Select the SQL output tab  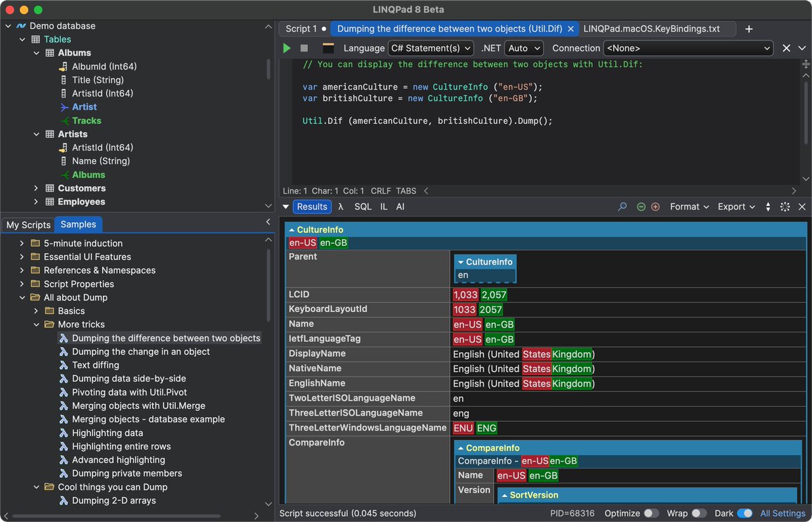(x=363, y=206)
